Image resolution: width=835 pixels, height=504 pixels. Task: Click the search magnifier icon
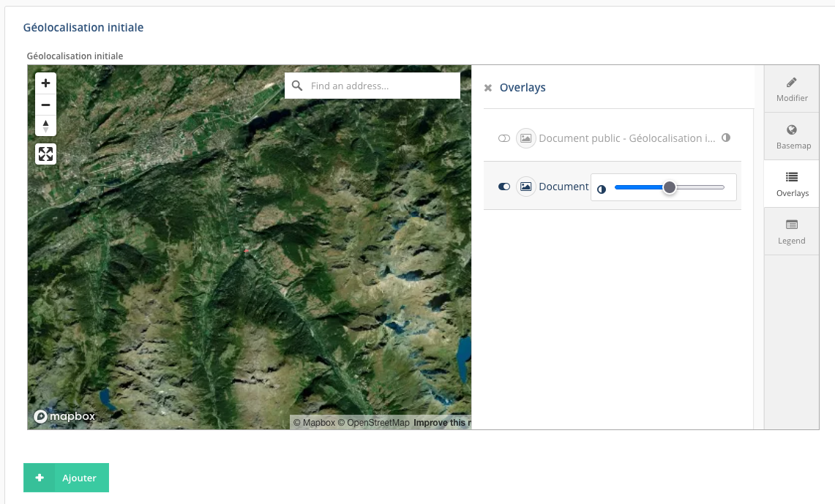[x=297, y=86]
